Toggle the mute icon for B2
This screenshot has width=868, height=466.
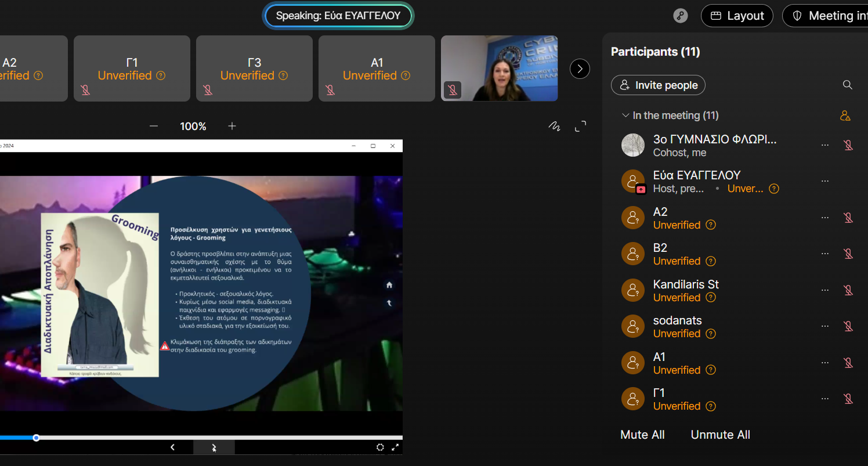[x=848, y=254]
